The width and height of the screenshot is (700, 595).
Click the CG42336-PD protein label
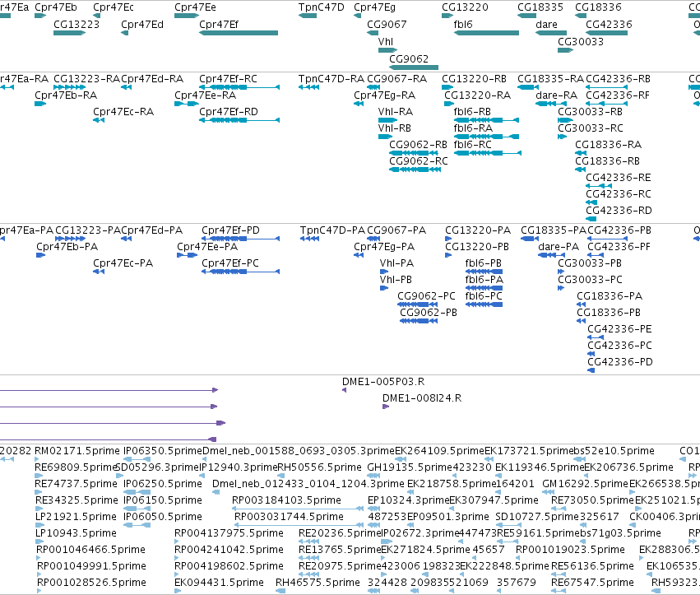tap(620, 362)
